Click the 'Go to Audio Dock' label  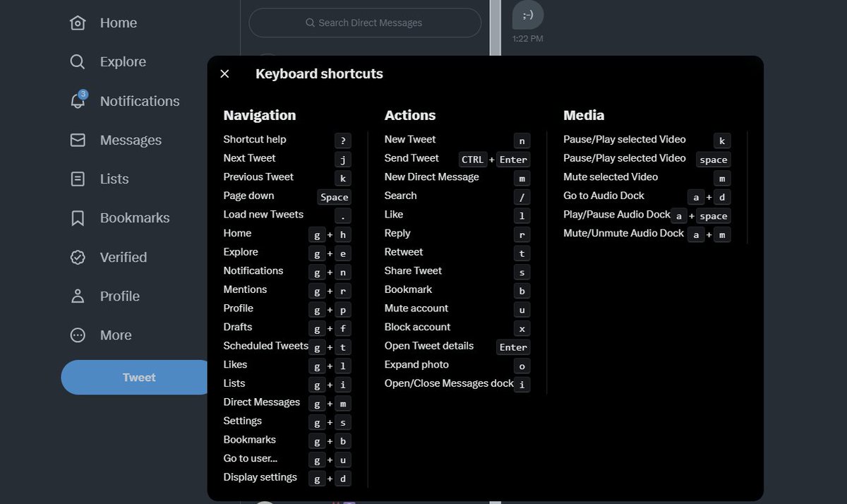tap(604, 196)
